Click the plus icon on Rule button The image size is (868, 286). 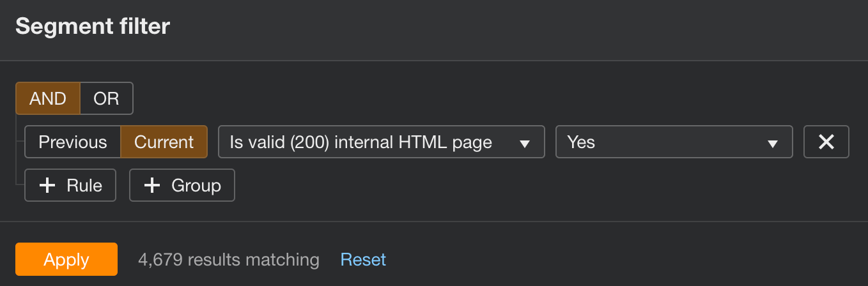(x=48, y=186)
